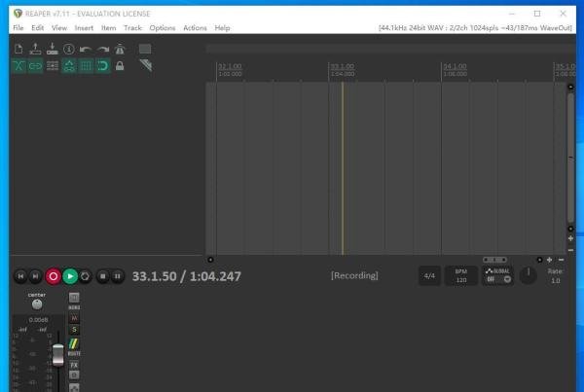Click the Open project toolbar icon
The height and width of the screenshot is (392, 584).
pos(35,49)
